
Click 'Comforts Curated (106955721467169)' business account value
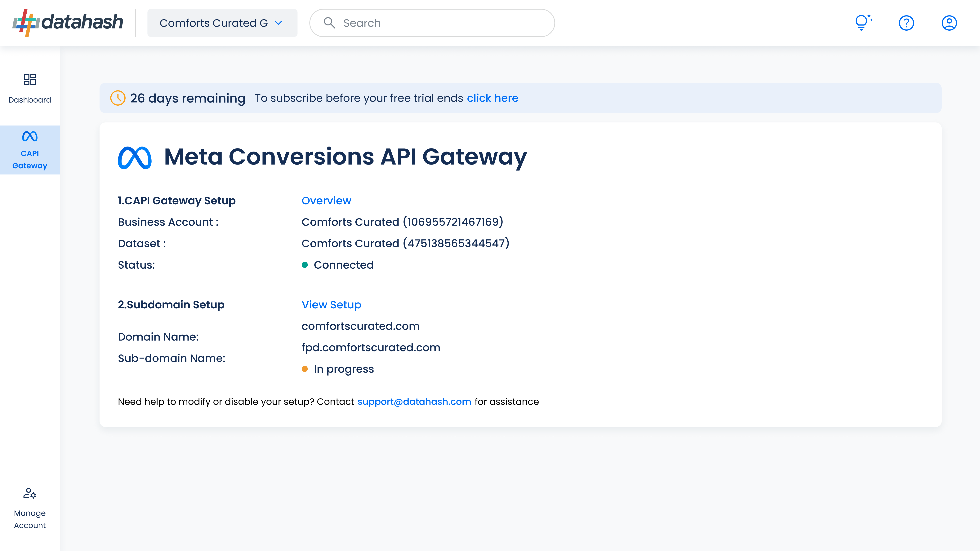402,222
